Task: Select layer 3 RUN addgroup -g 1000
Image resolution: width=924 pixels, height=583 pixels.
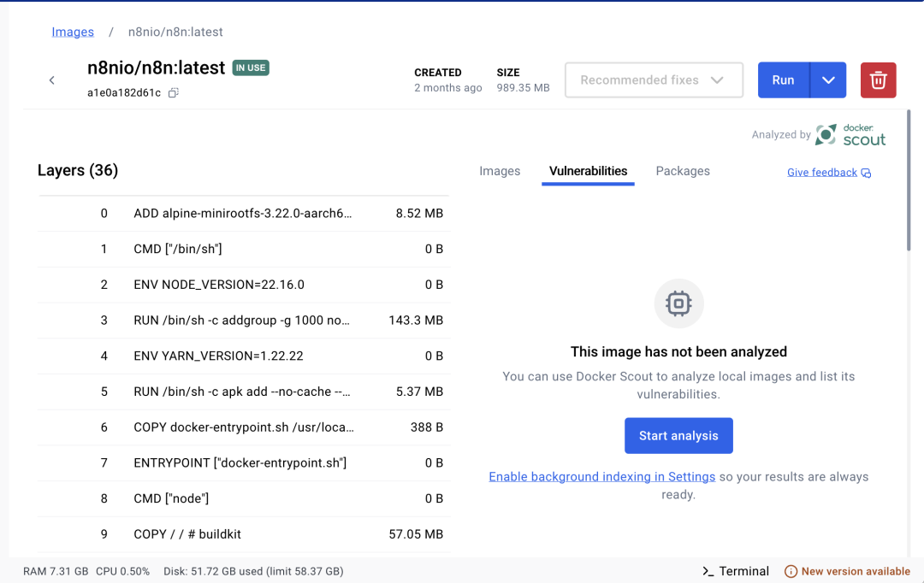Action: (x=244, y=321)
